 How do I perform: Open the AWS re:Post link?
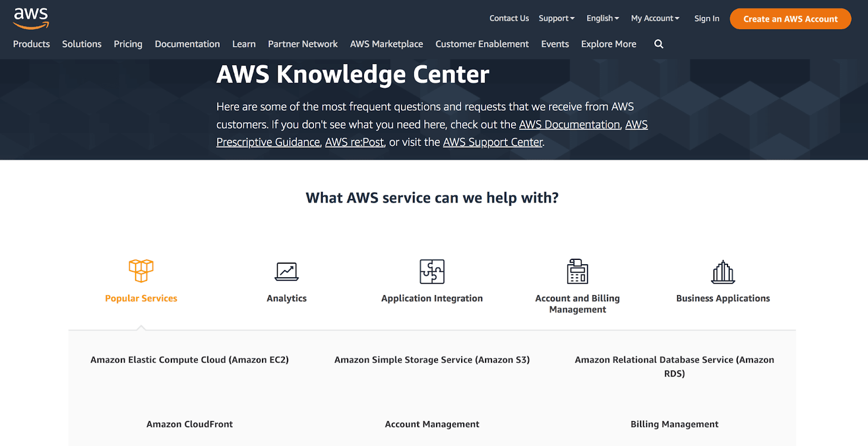pos(354,142)
